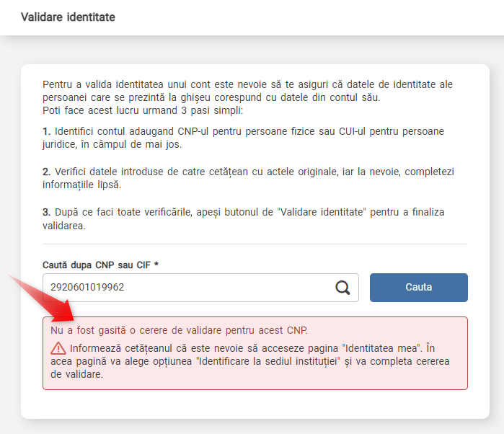Click the horizontal divider above the search label
The width and height of the screenshot is (504, 434).
click(x=255, y=244)
